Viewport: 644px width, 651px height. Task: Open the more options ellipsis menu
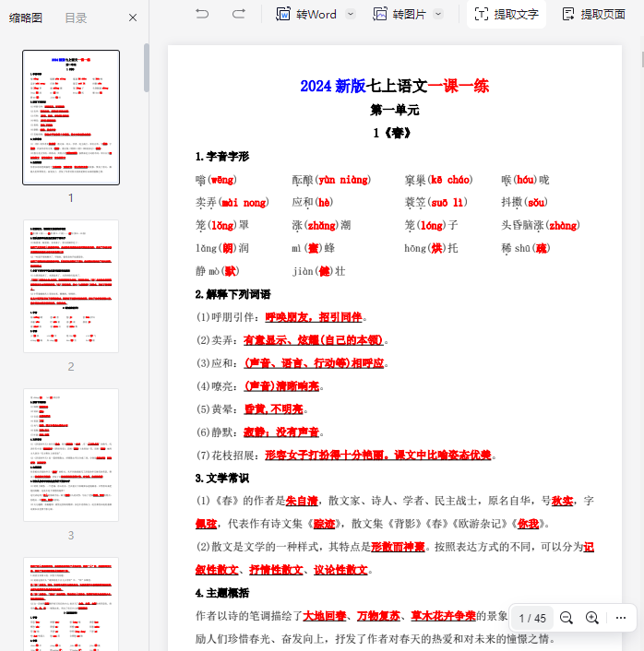tap(620, 618)
